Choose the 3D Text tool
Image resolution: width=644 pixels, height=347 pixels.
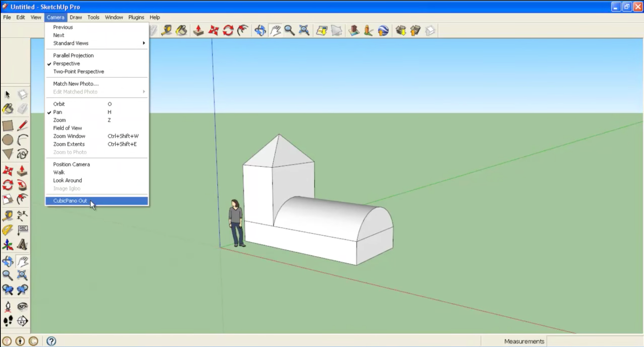click(22, 245)
